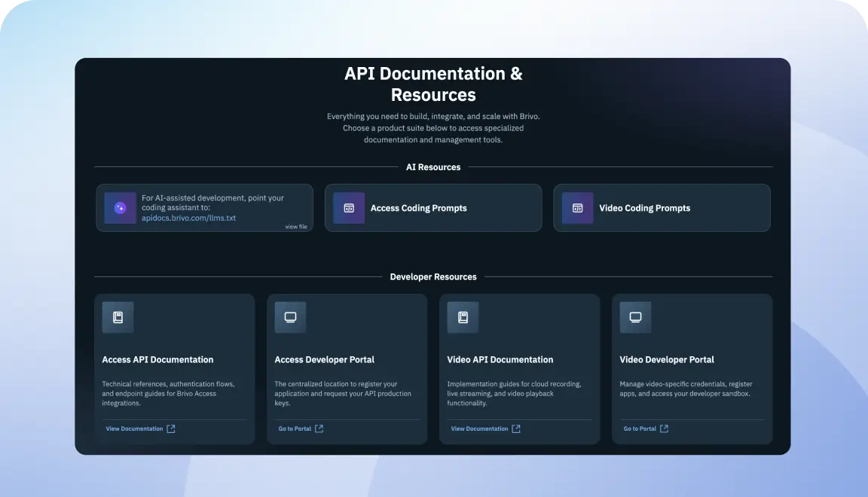This screenshot has width=868, height=497.
Task: Select the Video Developer Portal card title
Action: [667, 360]
